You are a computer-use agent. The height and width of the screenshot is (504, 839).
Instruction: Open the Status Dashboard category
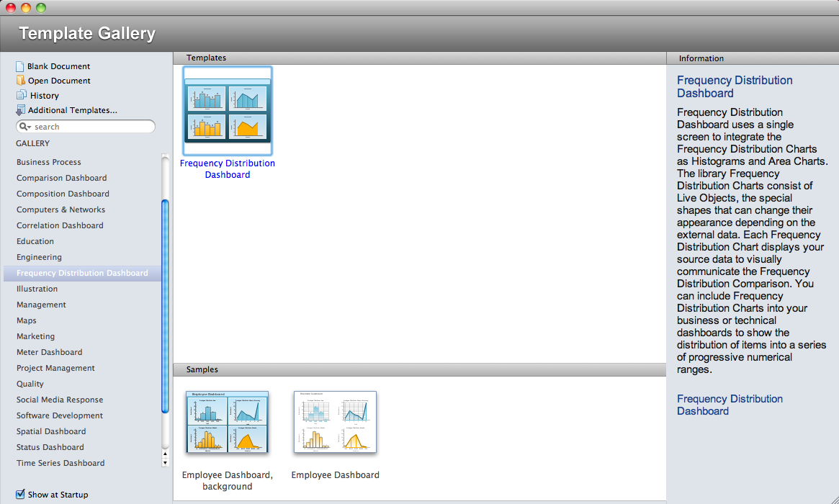tap(50, 447)
